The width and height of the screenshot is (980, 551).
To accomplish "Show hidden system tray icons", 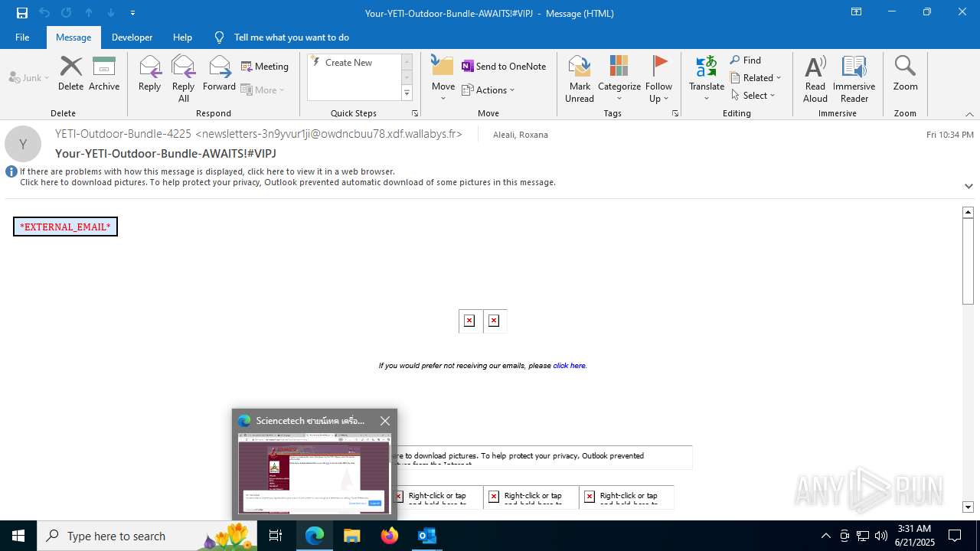I will coord(825,536).
